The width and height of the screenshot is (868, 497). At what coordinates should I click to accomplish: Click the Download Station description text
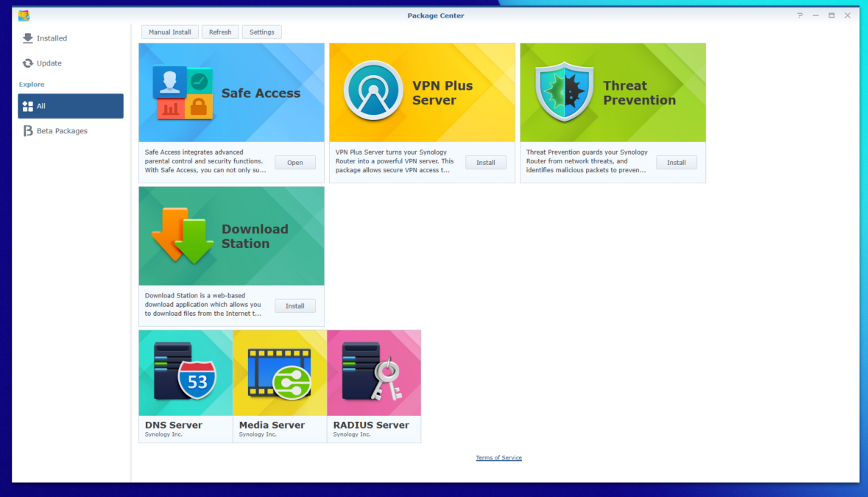(203, 304)
